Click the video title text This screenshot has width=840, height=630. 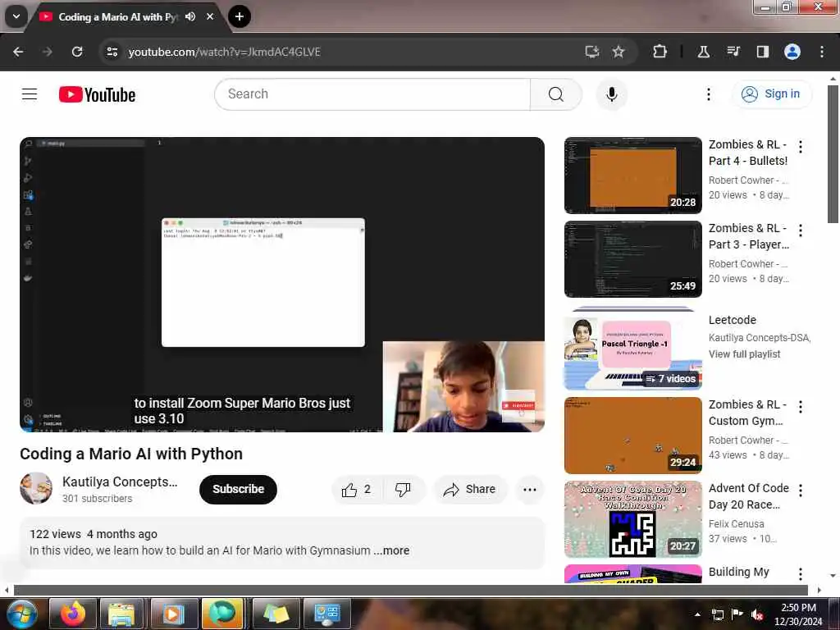pos(131,454)
